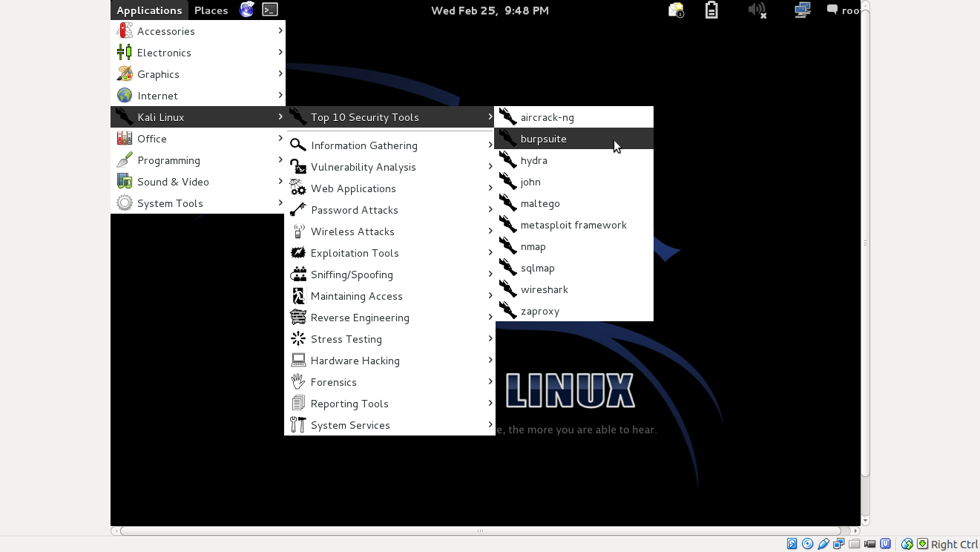Launch hydra from the tools list
This screenshot has height=552, width=980.
574,160
